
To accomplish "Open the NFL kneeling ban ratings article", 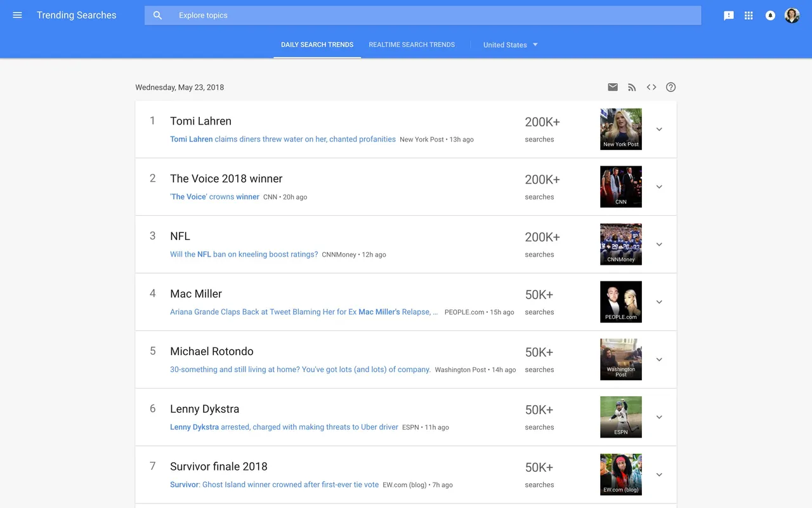I will pyautogui.click(x=244, y=254).
